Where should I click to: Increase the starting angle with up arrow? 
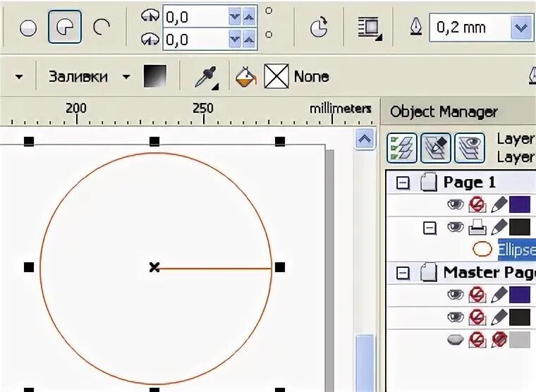tap(249, 17)
